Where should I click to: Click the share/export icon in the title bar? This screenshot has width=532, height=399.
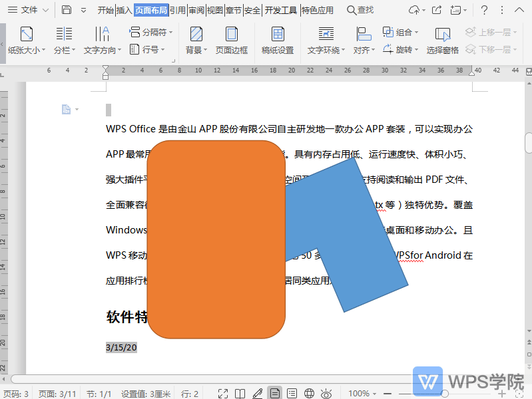(437, 10)
